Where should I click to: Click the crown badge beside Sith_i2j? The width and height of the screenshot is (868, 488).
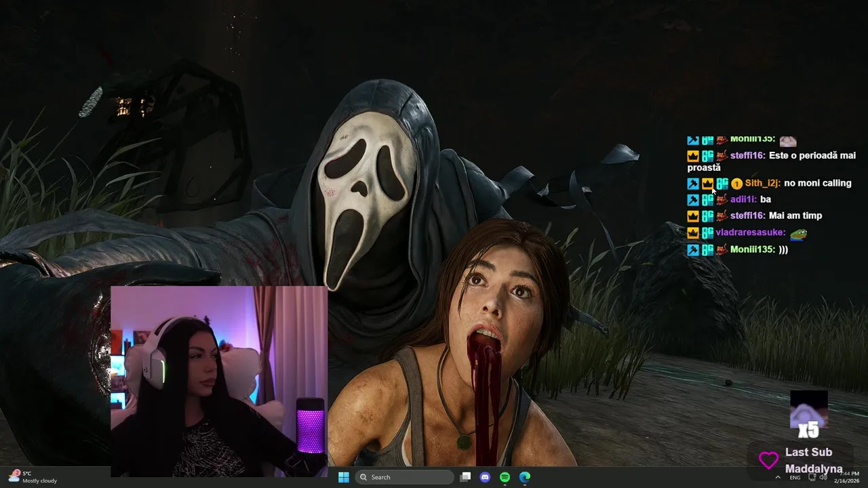click(x=707, y=184)
